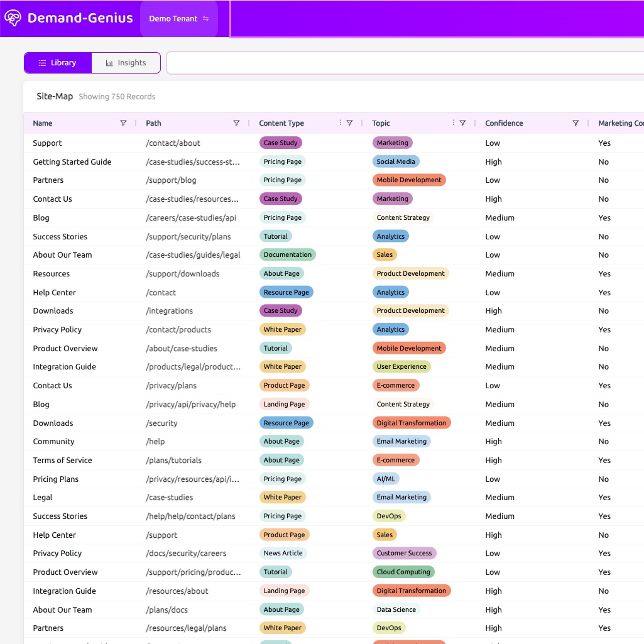Click the Topic column filter funnel
Viewport: 644px width, 644px height.
pyautogui.click(x=462, y=123)
